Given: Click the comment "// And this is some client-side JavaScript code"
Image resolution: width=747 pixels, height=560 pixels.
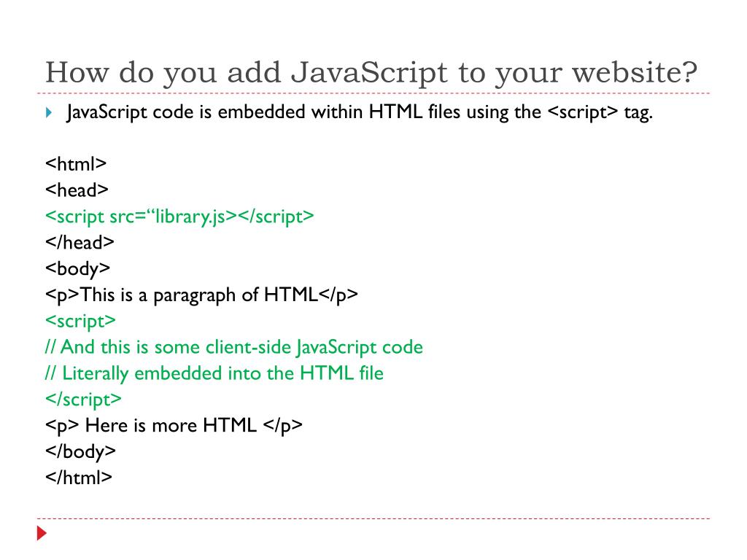Looking at the screenshot, I should click(234, 347).
